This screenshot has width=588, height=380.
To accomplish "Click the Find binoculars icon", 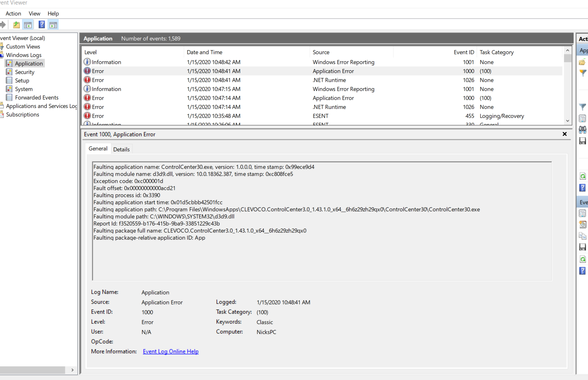I will 583,130.
